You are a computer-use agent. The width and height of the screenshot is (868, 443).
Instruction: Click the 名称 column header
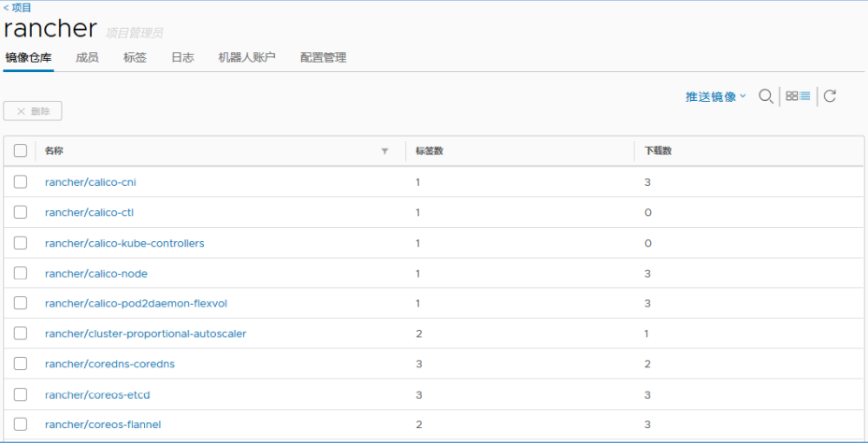point(53,151)
